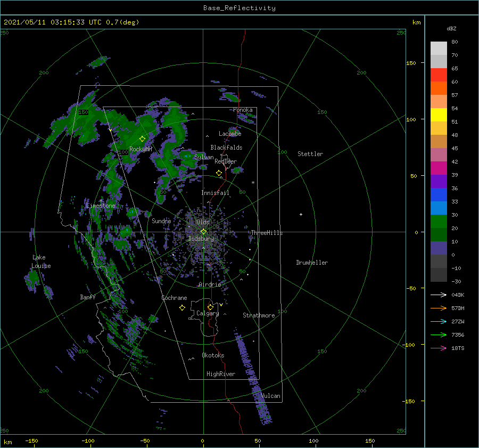479x448 pixels.
Task: Click the white plus marker east of ThreeHills
Action: click(x=301, y=214)
